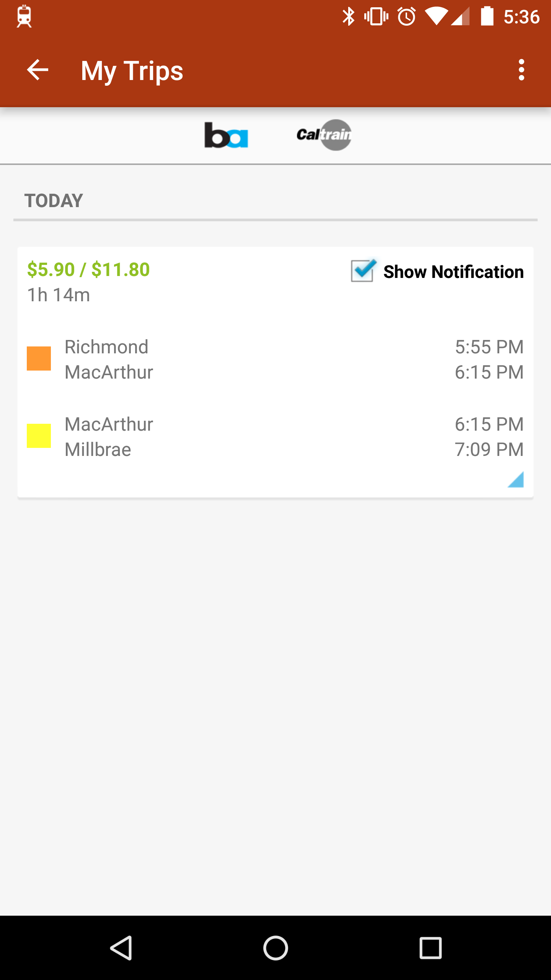Open the three-dot overflow menu

(521, 70)
